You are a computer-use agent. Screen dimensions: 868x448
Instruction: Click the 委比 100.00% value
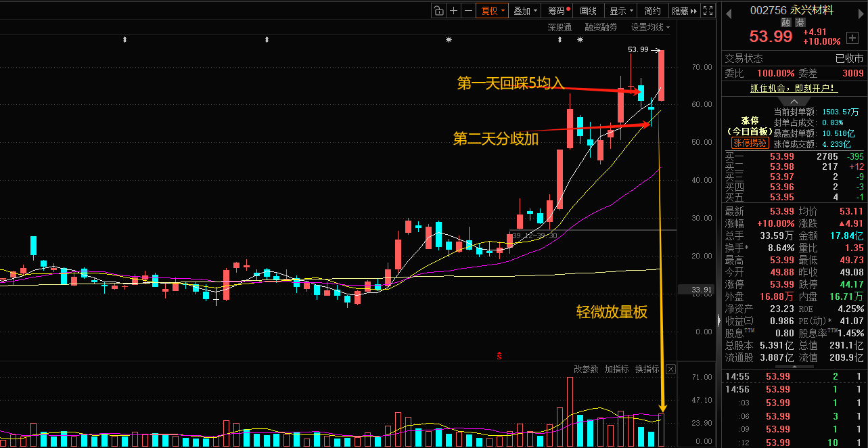coord(776,73)
